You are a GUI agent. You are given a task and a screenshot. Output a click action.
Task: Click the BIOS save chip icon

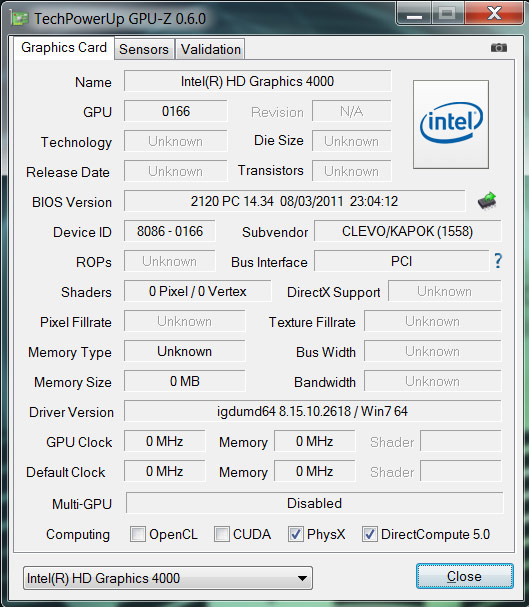pyautogui.click(x=487, y=201)
